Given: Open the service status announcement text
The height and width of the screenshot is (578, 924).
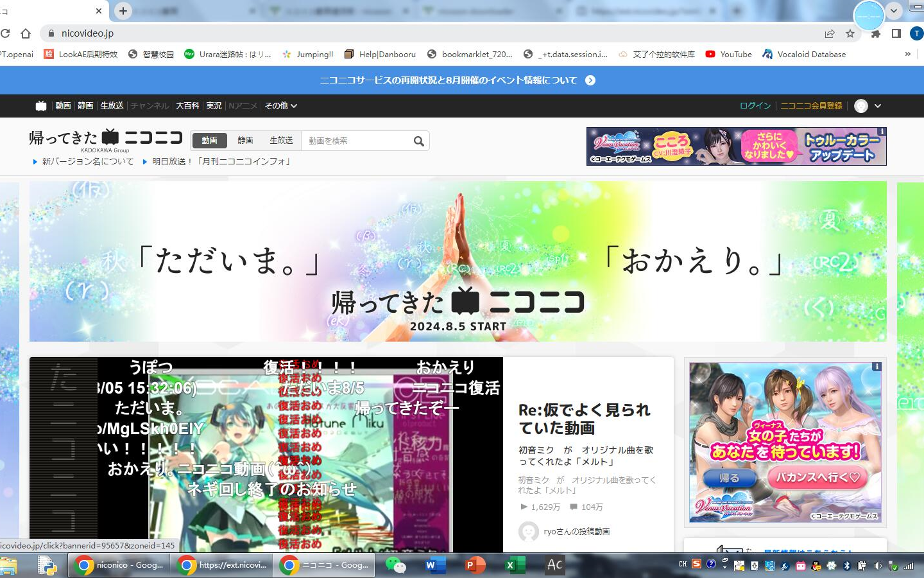Looking at the screenshot, I should pyautogui.click(x=449, y=80).
